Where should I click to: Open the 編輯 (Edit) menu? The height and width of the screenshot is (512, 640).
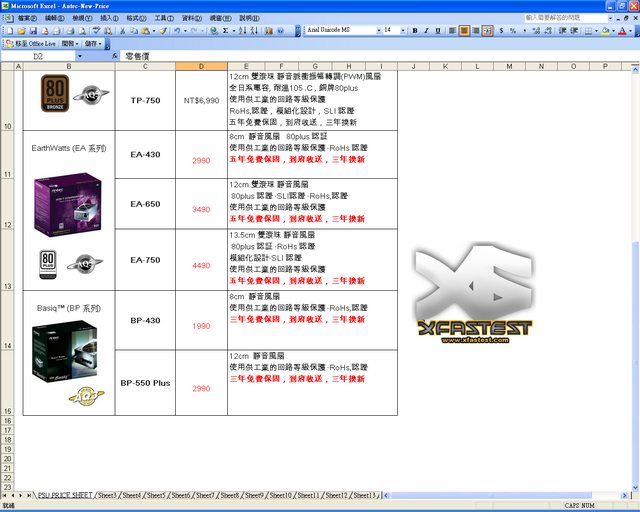[54, 18]
